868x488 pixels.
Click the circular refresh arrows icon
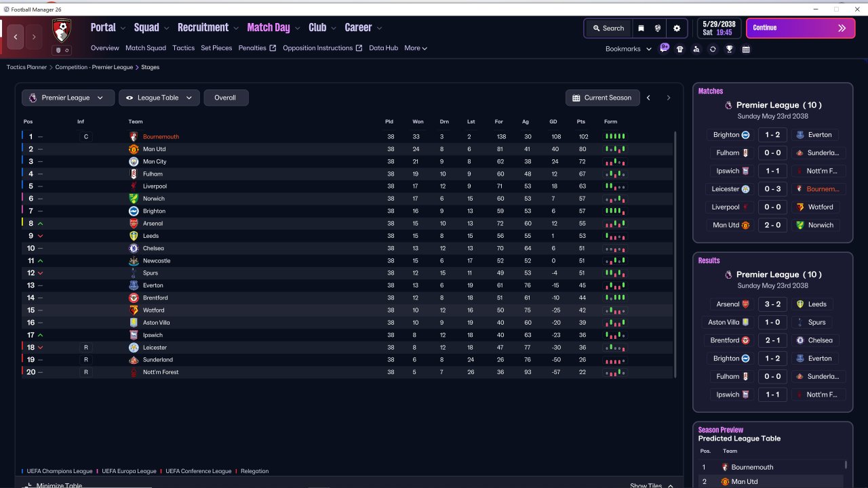pos(713,49)
